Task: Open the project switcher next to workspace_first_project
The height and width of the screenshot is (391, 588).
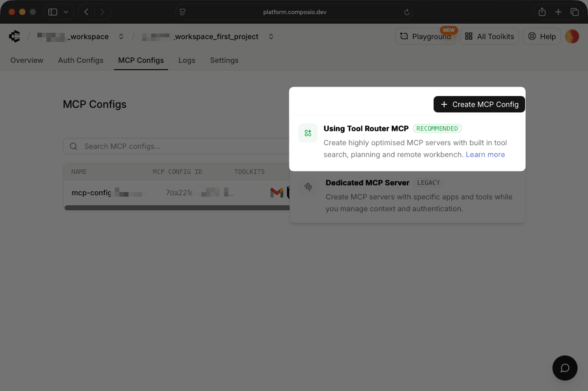Action: (271, 36)
